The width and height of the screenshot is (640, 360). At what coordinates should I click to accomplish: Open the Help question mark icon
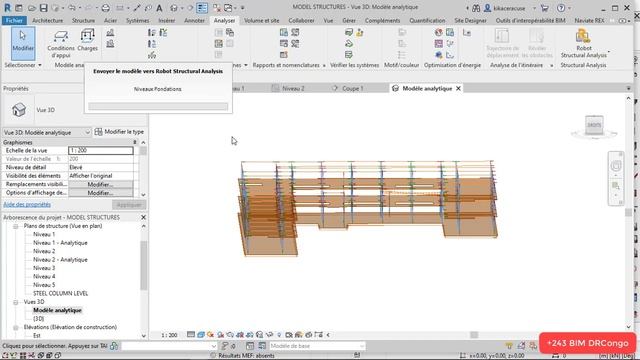click(561, 8)
